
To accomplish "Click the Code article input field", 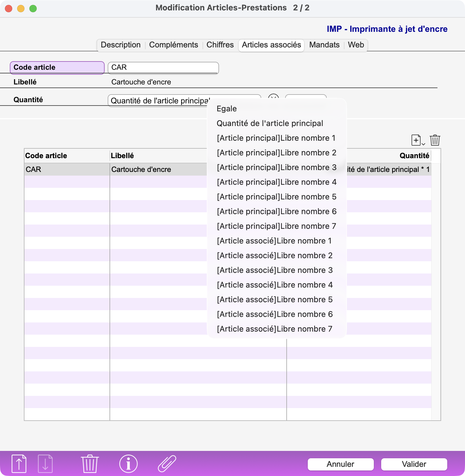I will coord(163,68).
